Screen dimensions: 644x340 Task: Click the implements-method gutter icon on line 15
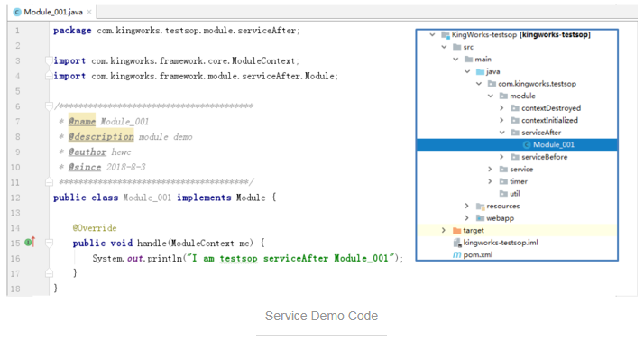pyautogui.click(x=30, y=243)
